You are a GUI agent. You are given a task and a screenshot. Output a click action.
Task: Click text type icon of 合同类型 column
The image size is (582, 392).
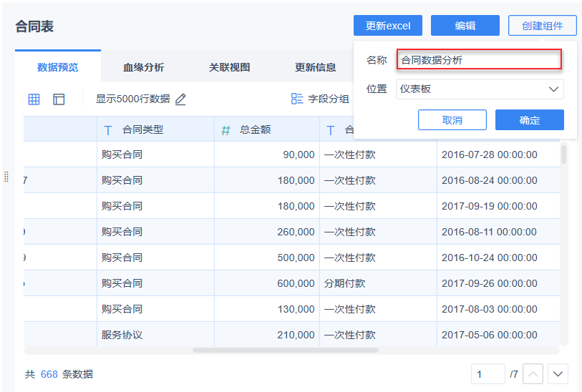[x=108, y=130]
